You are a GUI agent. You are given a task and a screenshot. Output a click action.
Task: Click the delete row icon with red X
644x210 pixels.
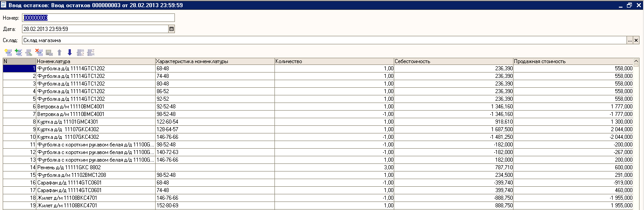[39, 52]
